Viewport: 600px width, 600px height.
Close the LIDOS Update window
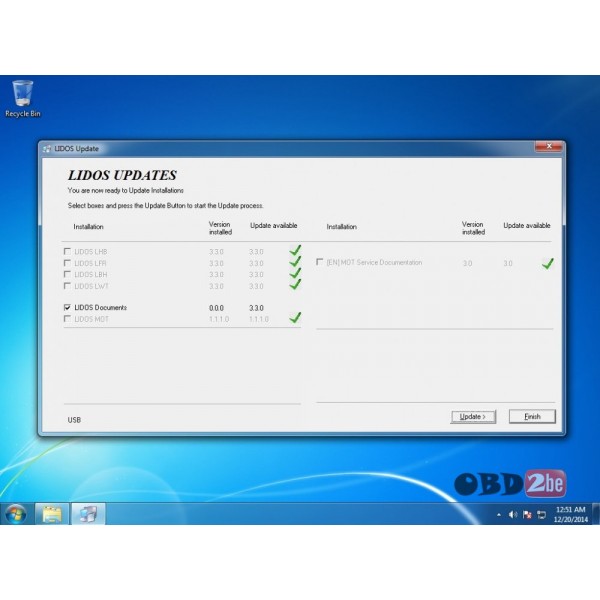pyautogui.click(x=549, y=146)
